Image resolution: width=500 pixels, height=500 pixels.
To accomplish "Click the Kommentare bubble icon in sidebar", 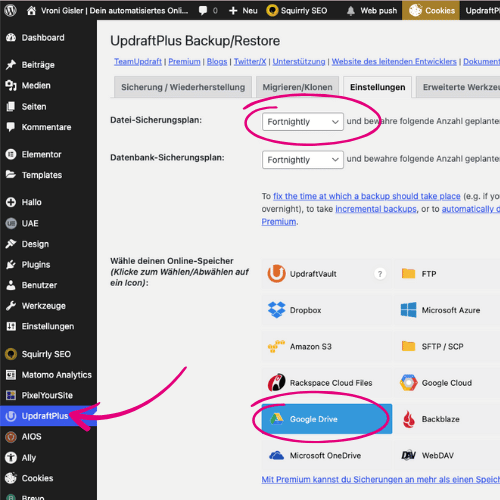I will 11,127.
